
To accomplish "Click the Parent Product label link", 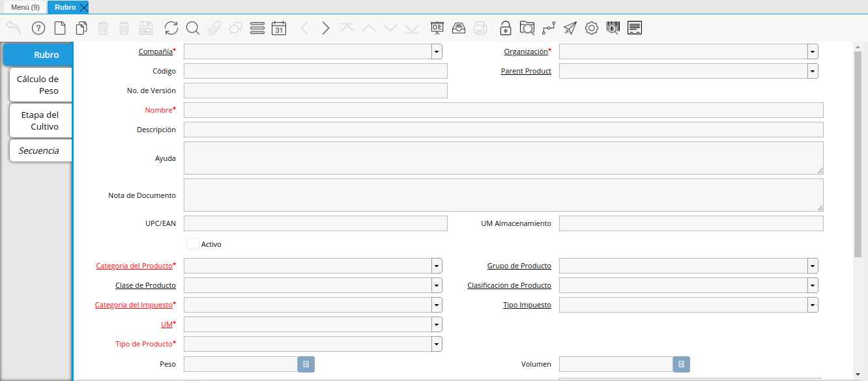I will (525, 71).
